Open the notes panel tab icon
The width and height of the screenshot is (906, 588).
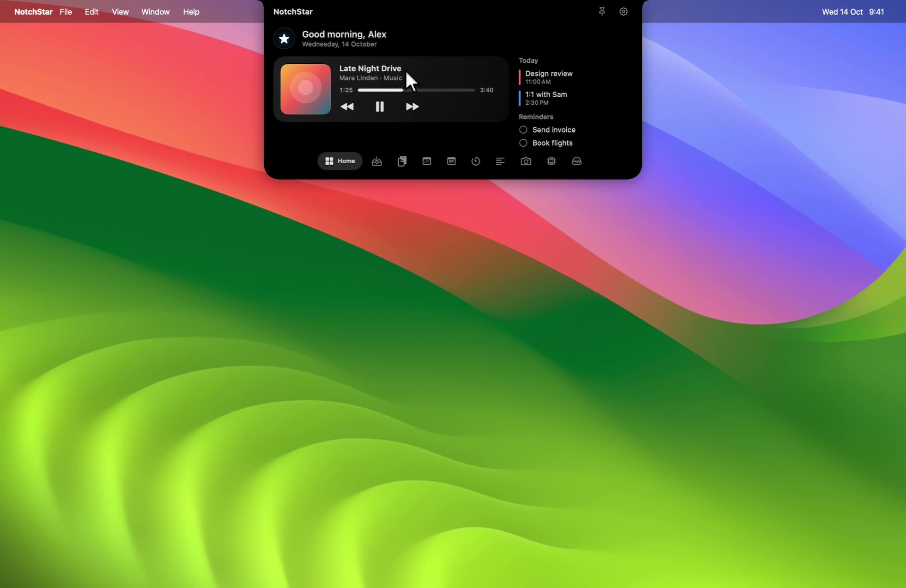click(451, 161)
